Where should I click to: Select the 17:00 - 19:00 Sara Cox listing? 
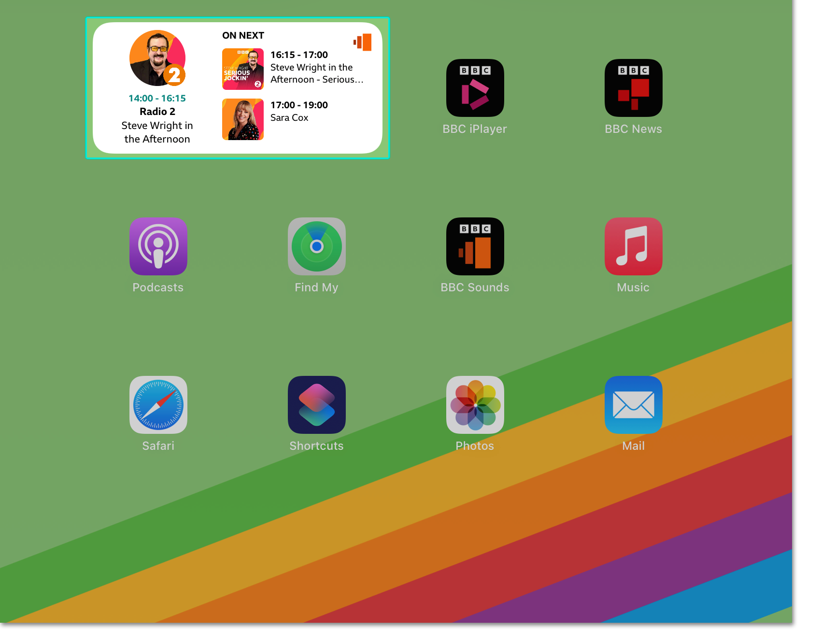(299, 111)
